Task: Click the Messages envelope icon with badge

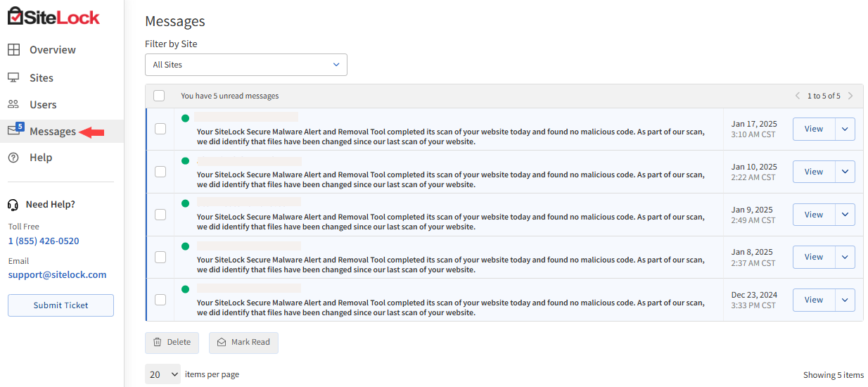Action: tap(15, 129)
